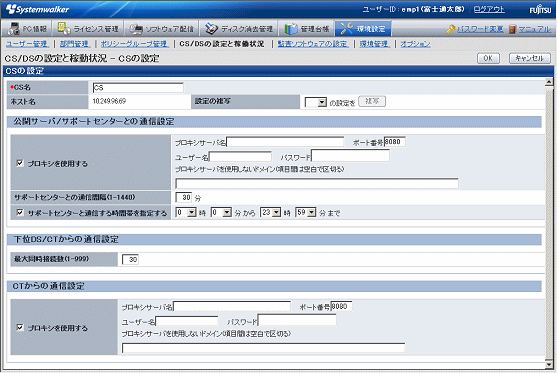This screenshot has height=373, width=557.
Task: Go to ユーザー管理 submenu
Action: pyautogui.click(x=27, y=44)
